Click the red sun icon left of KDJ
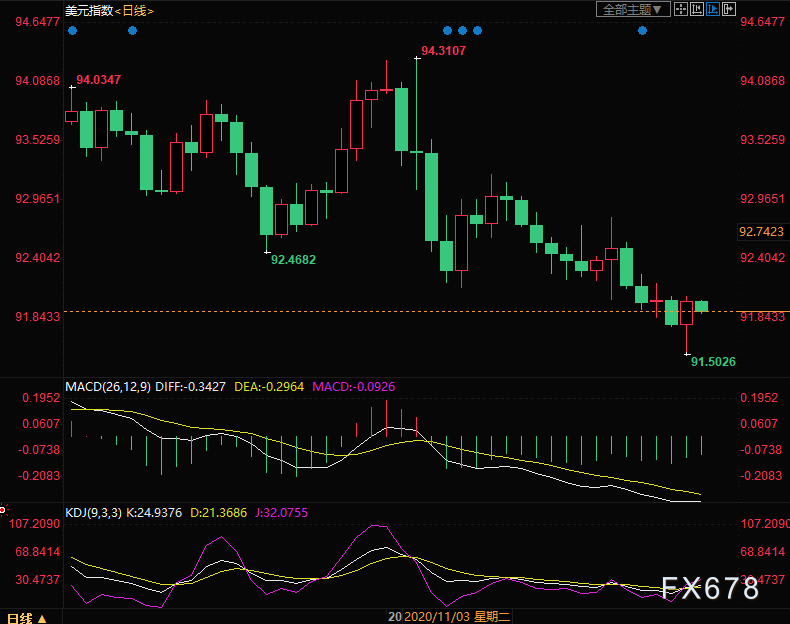 [x=3, y=510]
